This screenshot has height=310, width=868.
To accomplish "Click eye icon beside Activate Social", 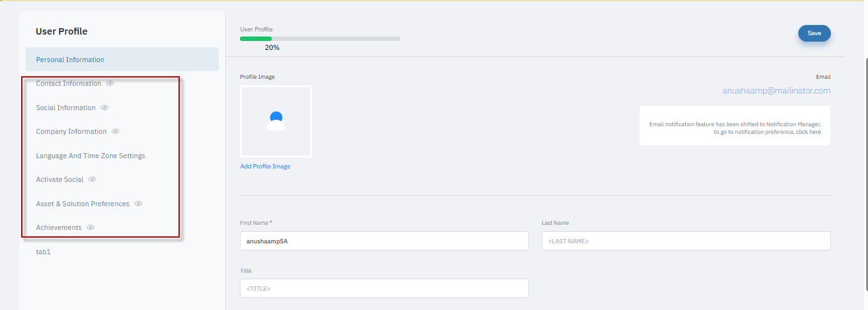I will click(x=92, y=179).
